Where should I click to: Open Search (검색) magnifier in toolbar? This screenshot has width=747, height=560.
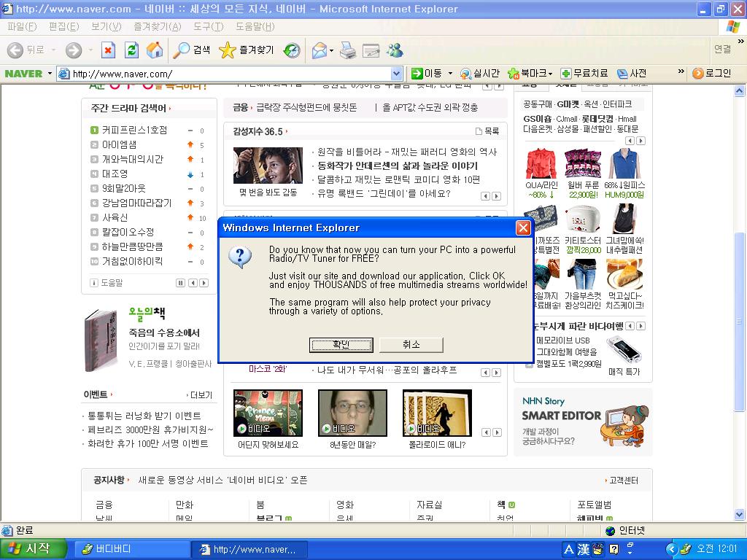pyautogui.click(x=191, y=50)
